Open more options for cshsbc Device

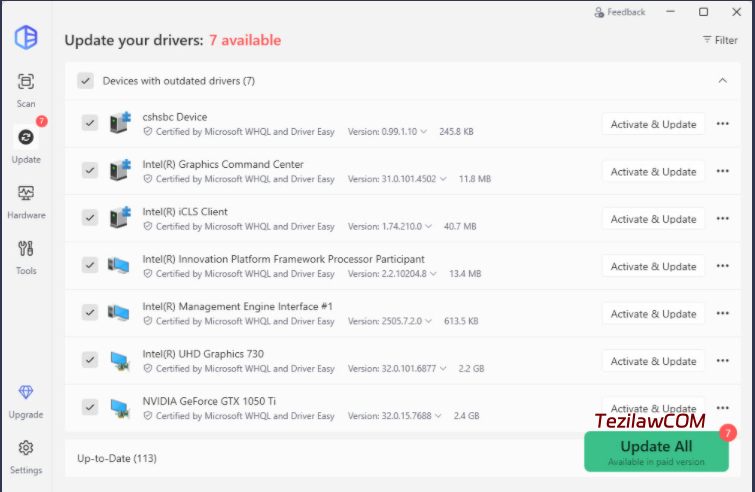click(722, 124)
